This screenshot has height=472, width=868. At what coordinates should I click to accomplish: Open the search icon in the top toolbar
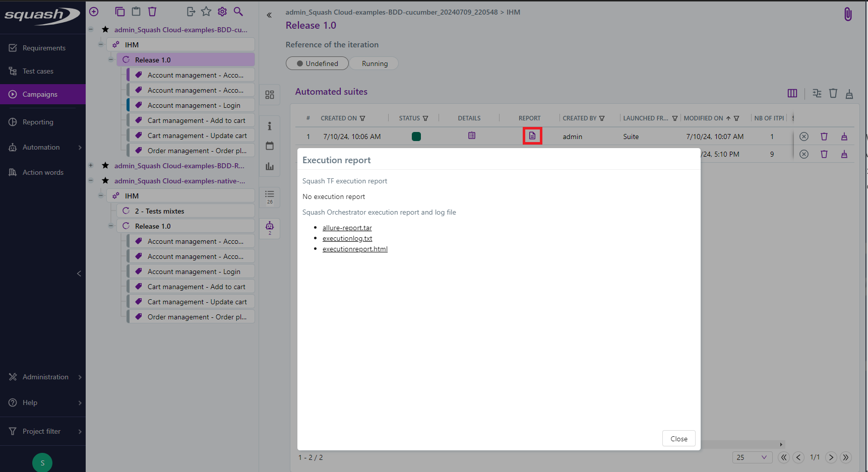tap(238, 11)
